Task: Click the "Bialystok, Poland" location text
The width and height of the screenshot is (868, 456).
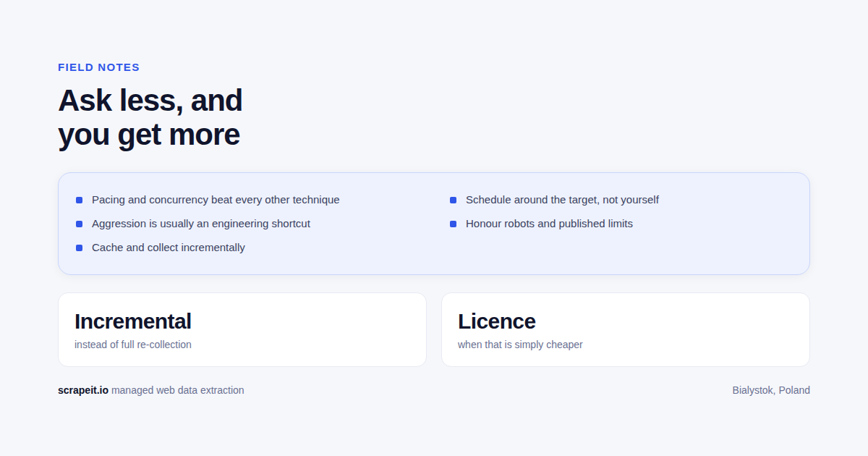Action: pos(771,390)
